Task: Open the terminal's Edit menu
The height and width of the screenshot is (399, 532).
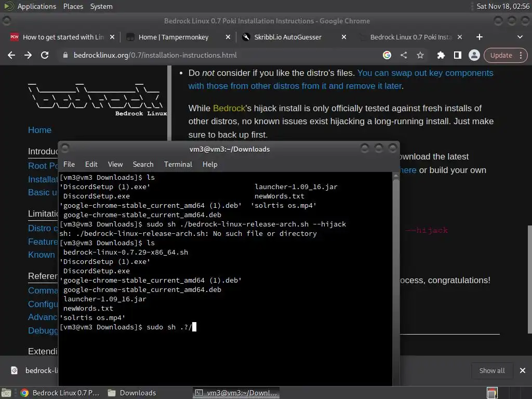Action: tap(91, 164)
